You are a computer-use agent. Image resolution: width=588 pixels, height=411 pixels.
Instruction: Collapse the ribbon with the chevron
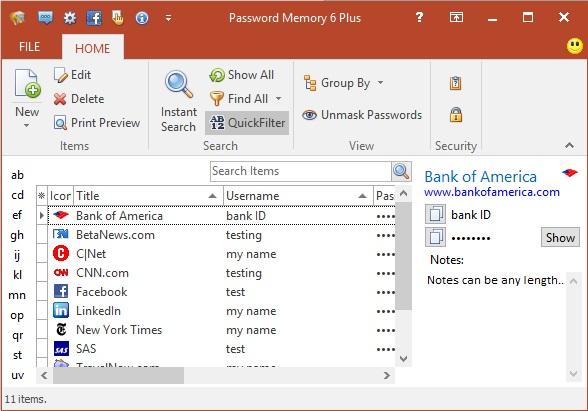pyautogui.click(x=569, y=146)
